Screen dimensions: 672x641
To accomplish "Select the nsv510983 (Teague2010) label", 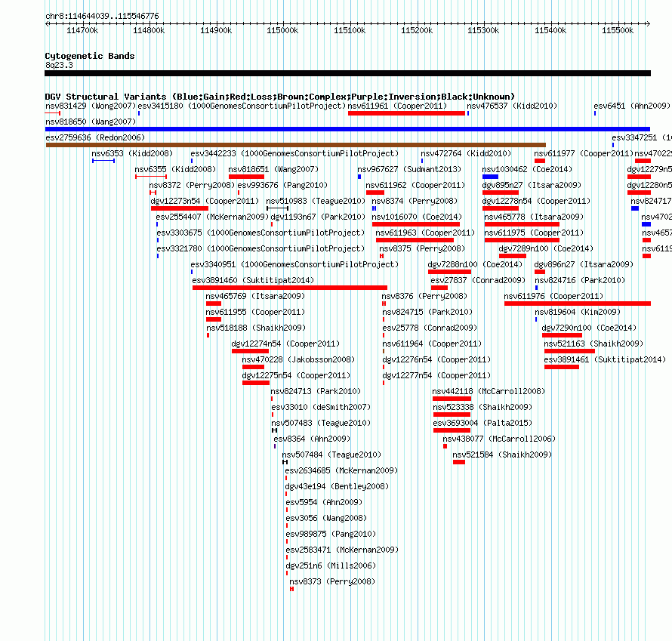I will click(316, 201).
